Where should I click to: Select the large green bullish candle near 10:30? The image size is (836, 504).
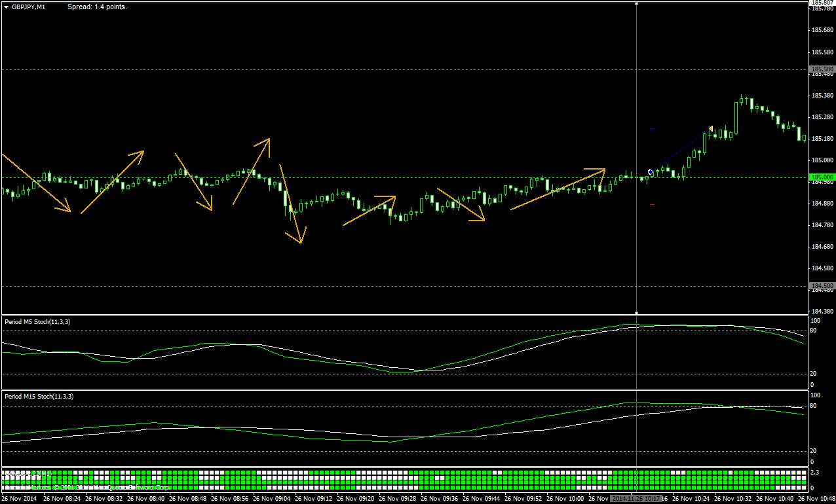(x=736, y=118)
